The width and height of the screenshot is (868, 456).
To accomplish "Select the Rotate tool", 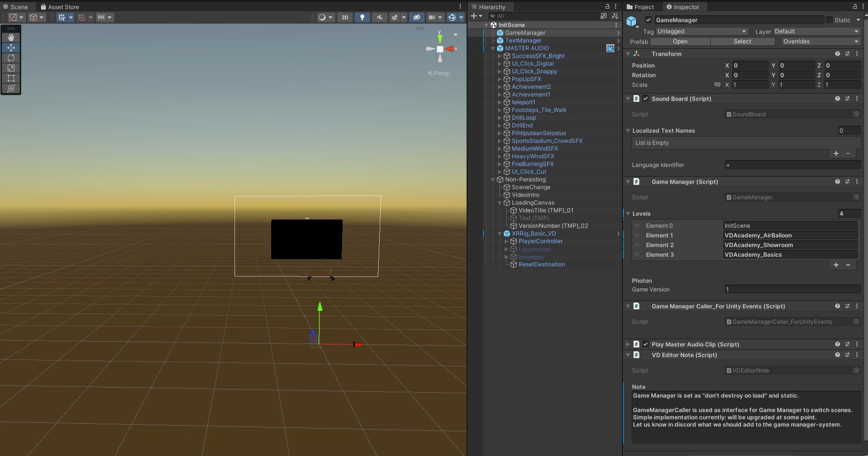I will tap(11, 58).
